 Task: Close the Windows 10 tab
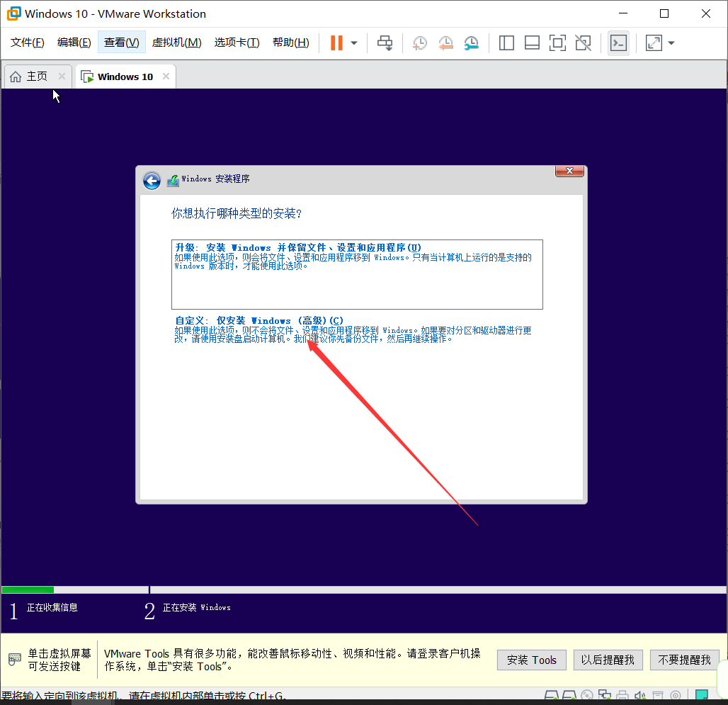point(166,76)
